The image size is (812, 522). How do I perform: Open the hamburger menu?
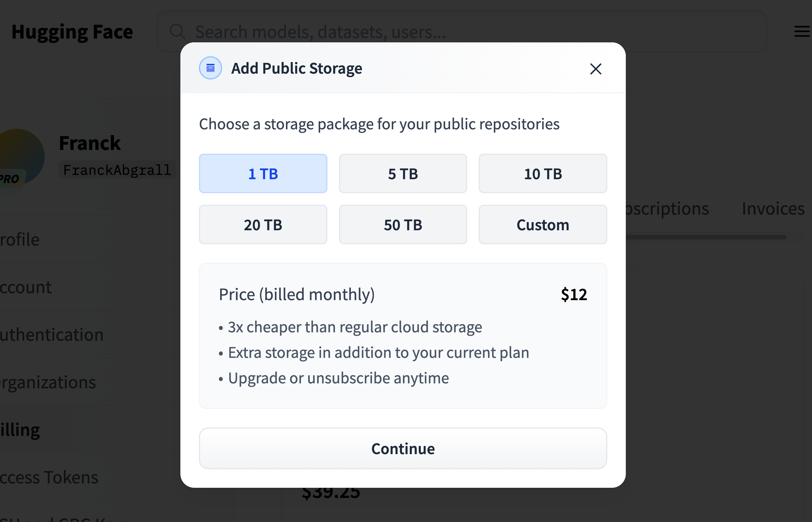pos(801,32)
